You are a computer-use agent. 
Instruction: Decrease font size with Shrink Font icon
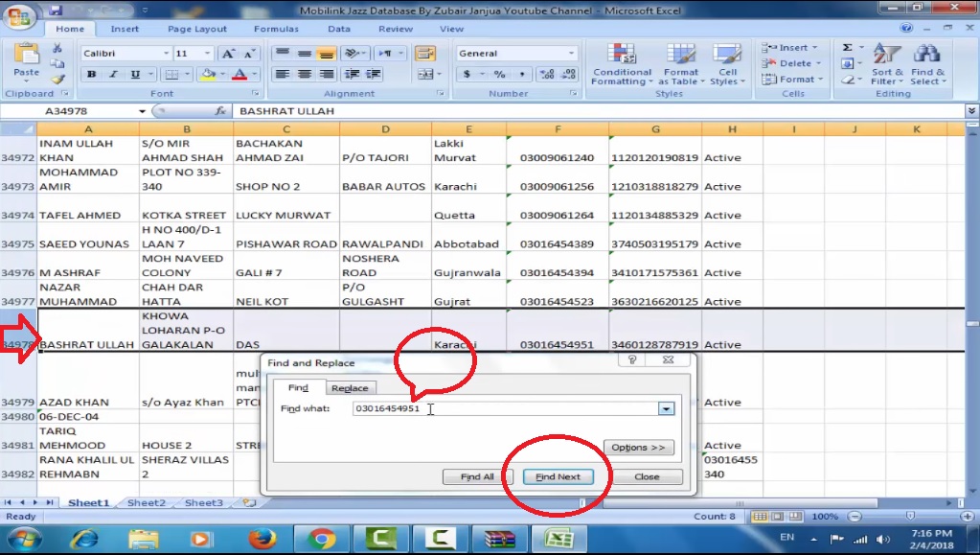click(x=249, y=54)
